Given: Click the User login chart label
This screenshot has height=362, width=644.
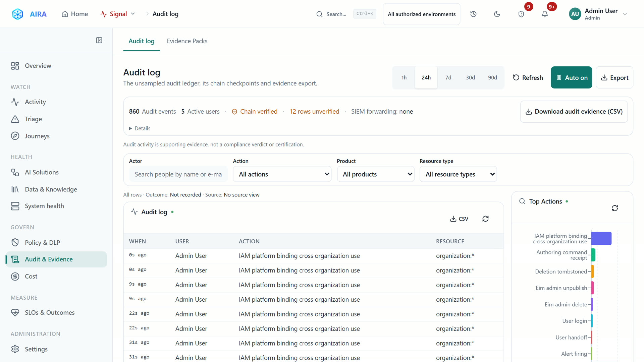Looking at the screenshot, I should (x=575, y=321).
